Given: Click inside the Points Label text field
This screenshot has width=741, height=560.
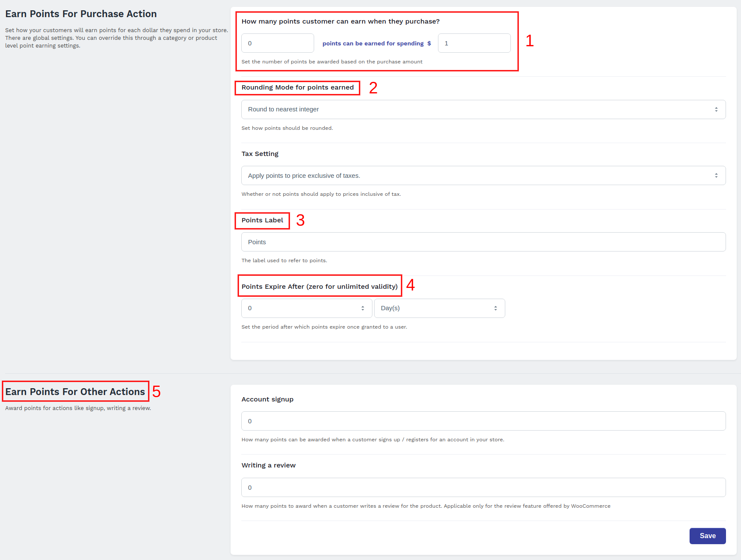Looking at the screenshot, I should click(483, 242).
